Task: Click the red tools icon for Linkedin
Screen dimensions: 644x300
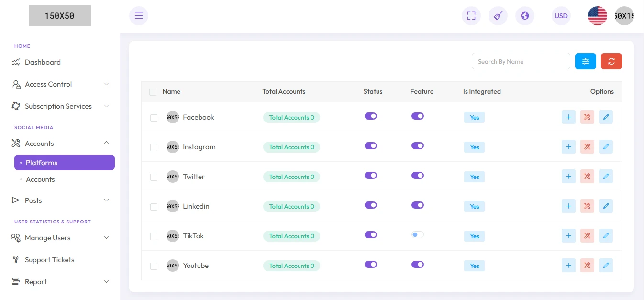Action: point(587,206)
